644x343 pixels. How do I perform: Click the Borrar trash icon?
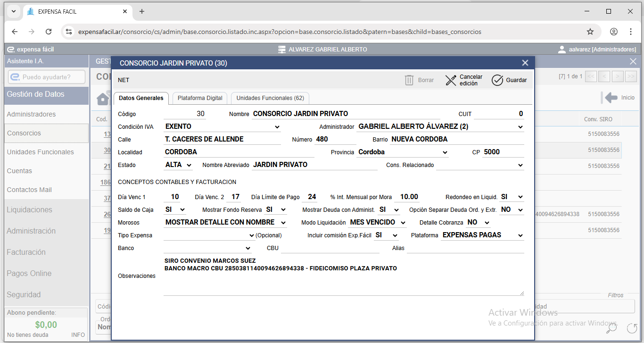pyautogui.click(x=409, y=80)
